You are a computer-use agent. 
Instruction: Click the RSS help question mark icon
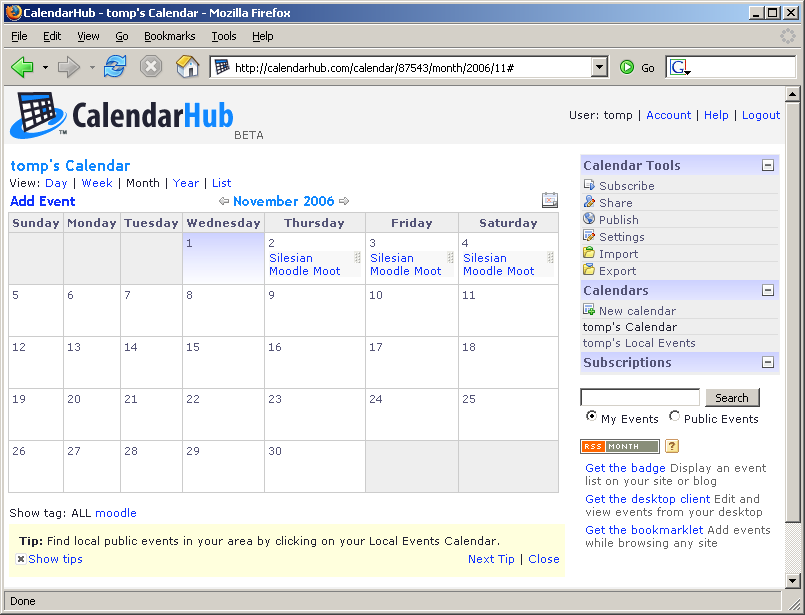coord(672,446)
